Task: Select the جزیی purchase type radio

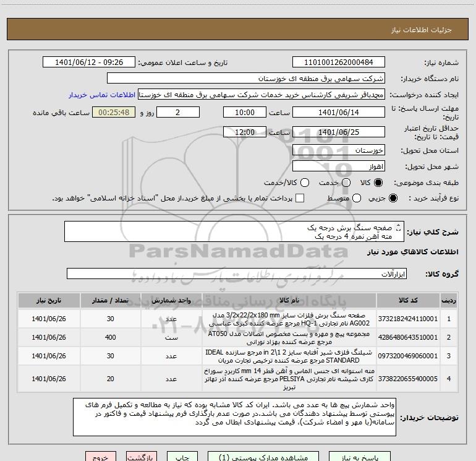Action: [393, 198]
